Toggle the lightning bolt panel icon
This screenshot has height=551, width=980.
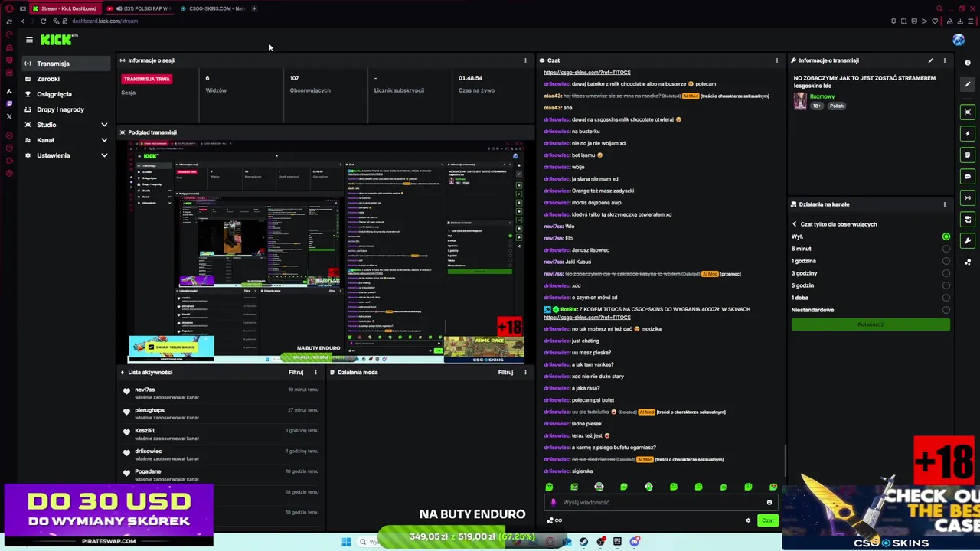tap(968, 134)
